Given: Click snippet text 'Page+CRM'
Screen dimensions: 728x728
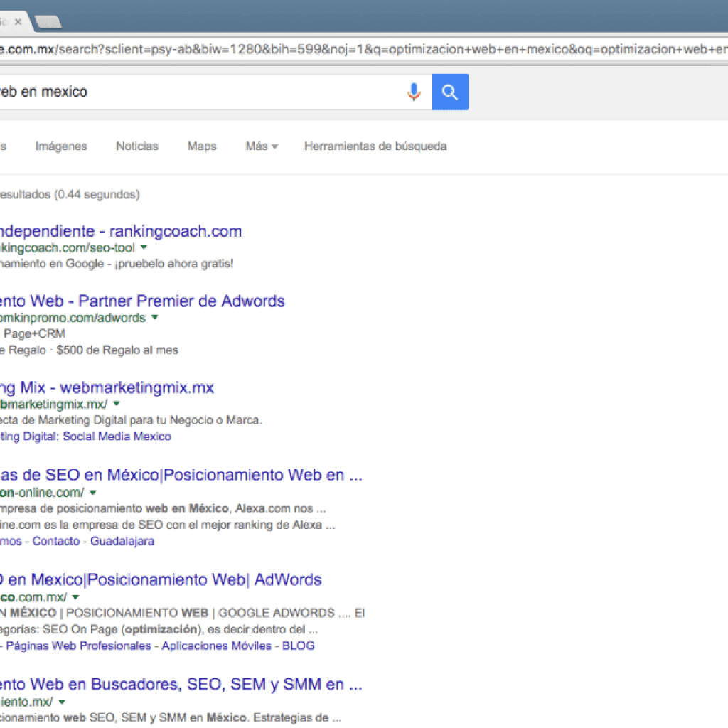Looking at the screenshot, I should 34,334.
